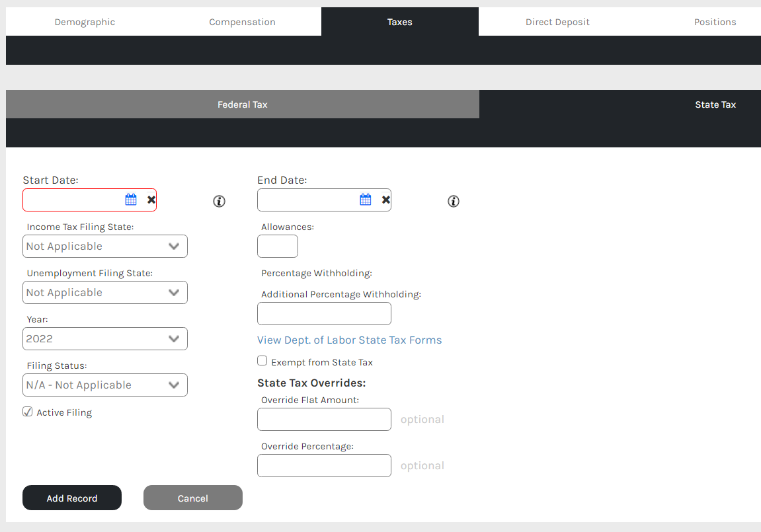Clear the Start Date field
The width and height of the screenshot is (761, 532).
(x=151, y=200)
